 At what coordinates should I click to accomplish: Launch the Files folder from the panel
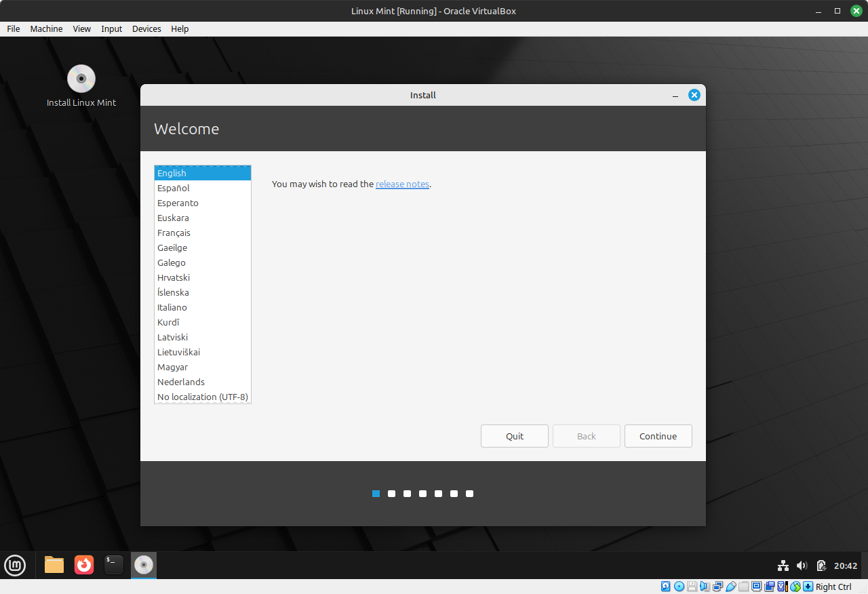(x=54, y=565)
